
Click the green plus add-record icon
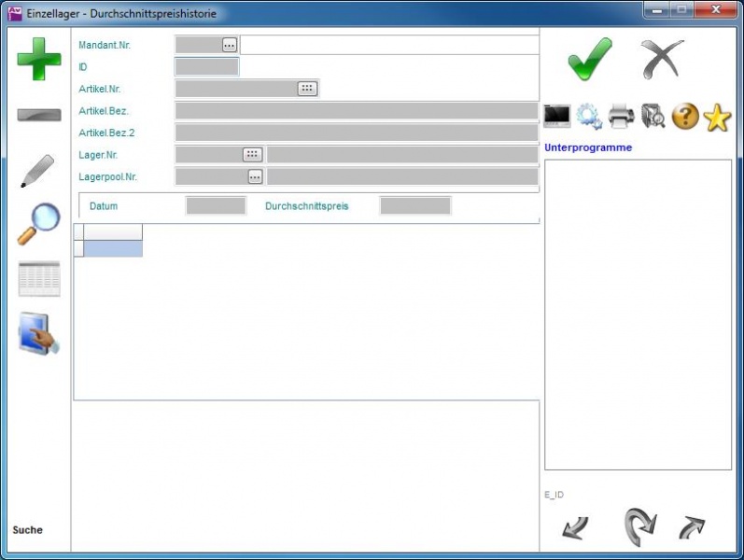tap(39, 59)
